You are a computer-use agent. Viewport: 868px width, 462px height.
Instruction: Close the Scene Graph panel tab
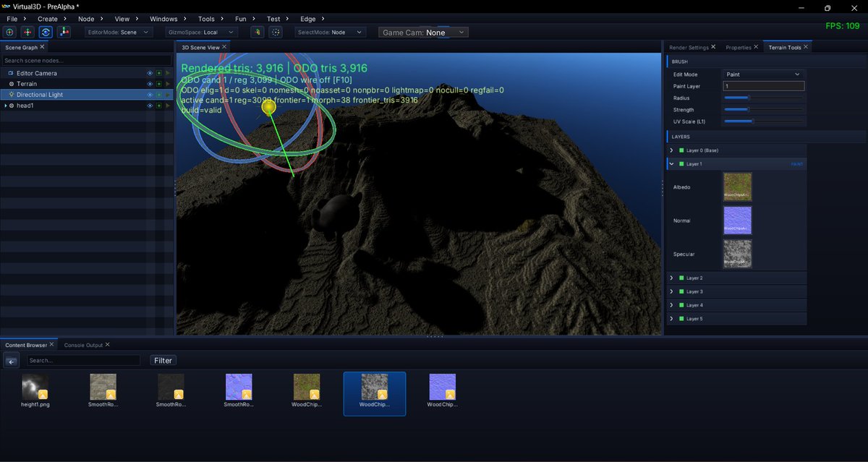(x=42, y=47)
